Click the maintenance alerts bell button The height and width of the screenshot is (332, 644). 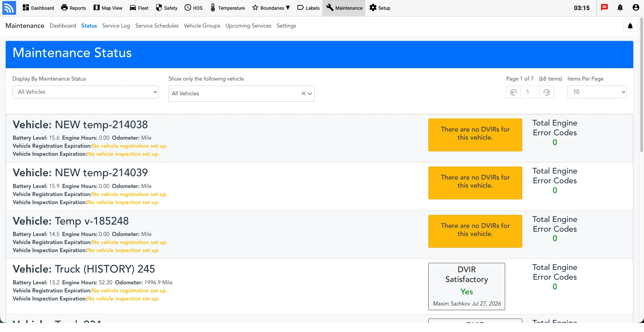[x=630, y=26]
